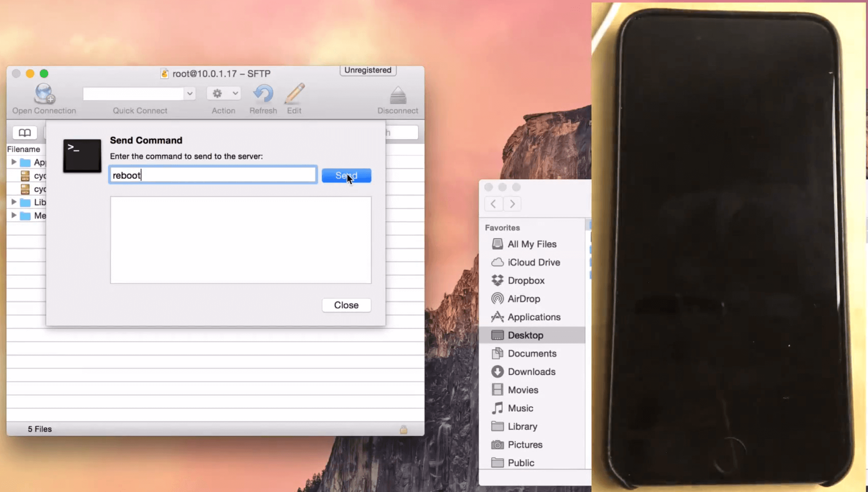Expand the App folder disclosure triangle
The image size is (868, 492).
[14, 162]
